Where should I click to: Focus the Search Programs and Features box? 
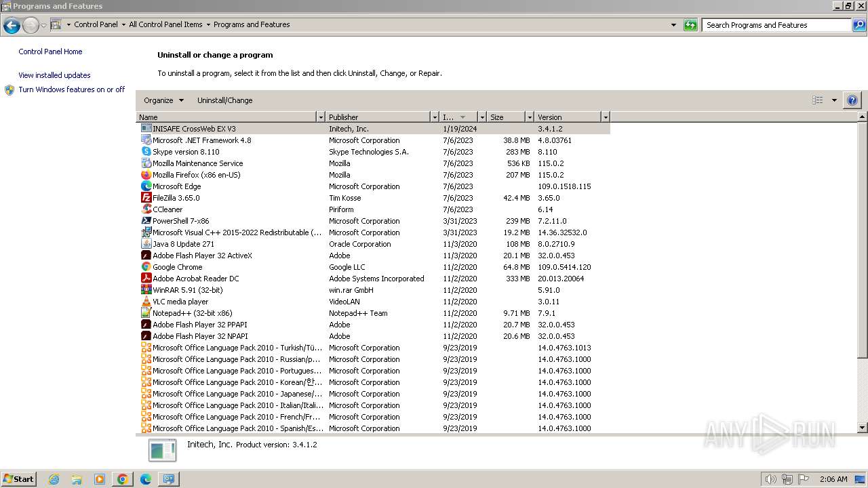pos(777,25)
